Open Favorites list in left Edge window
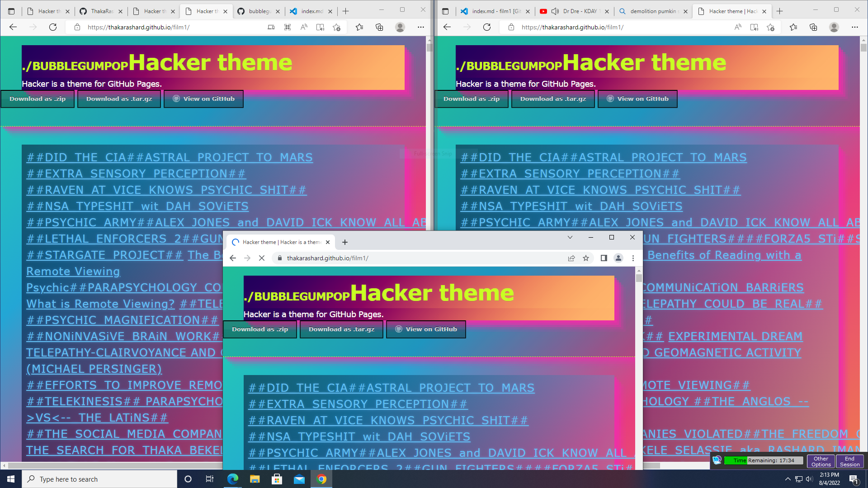 coord(359,27)
